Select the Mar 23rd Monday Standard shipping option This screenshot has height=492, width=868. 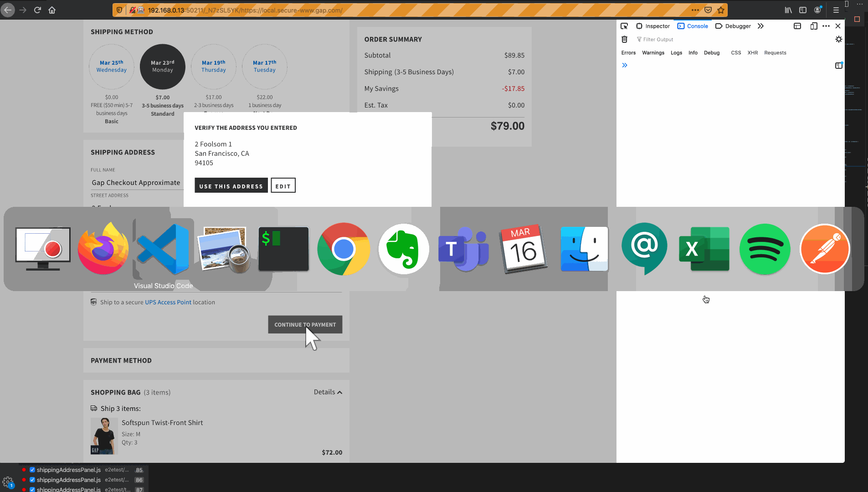click(163, 67)
